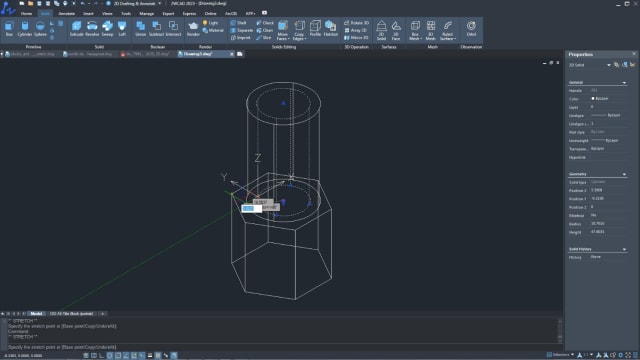Collapse the General properties section
This screenshot has width=640, height=360.
[624, 83]
